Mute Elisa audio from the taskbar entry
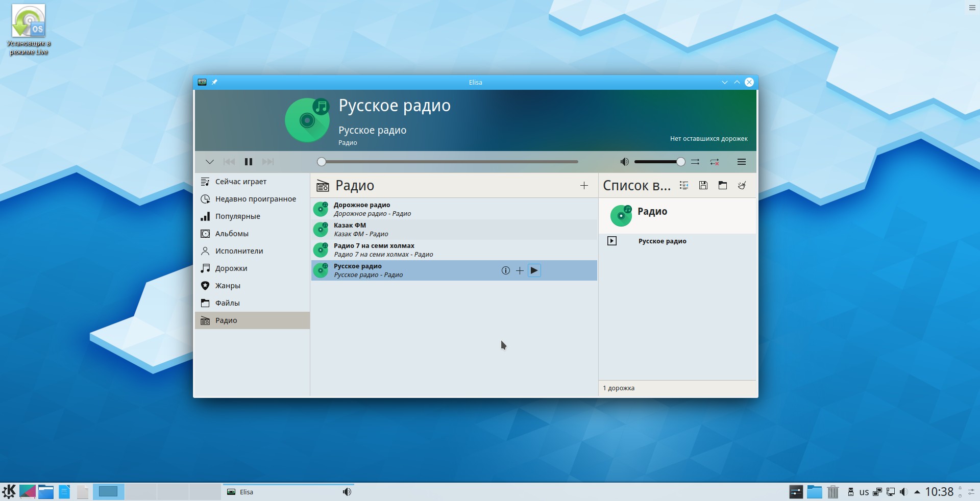 [347, 492]
